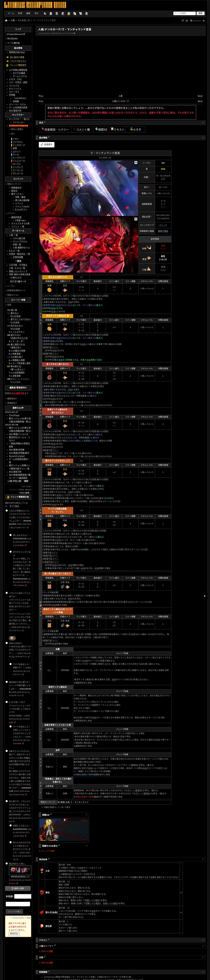Click the 検索 search button
Screen dimensions: 210x980
[x=201, y=13]
